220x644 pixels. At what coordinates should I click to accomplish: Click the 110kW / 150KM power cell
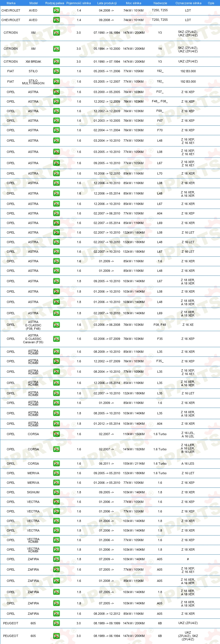pos(134,434)
